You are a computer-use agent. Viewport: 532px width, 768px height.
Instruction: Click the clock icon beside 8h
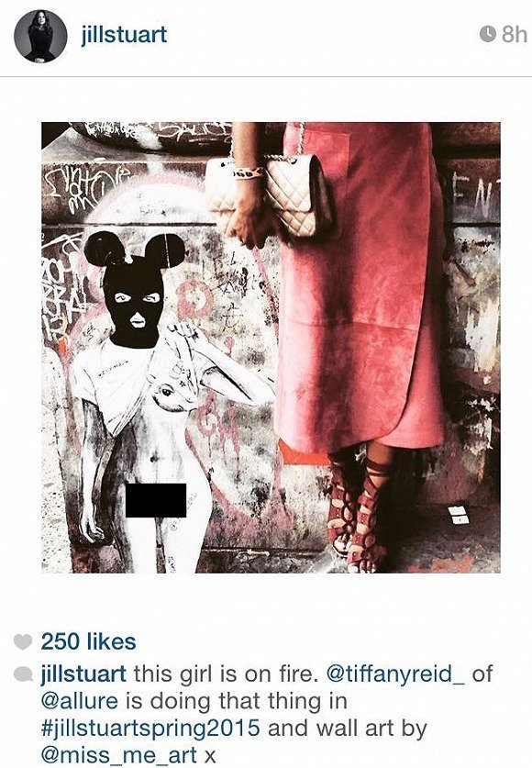(488, 34)
